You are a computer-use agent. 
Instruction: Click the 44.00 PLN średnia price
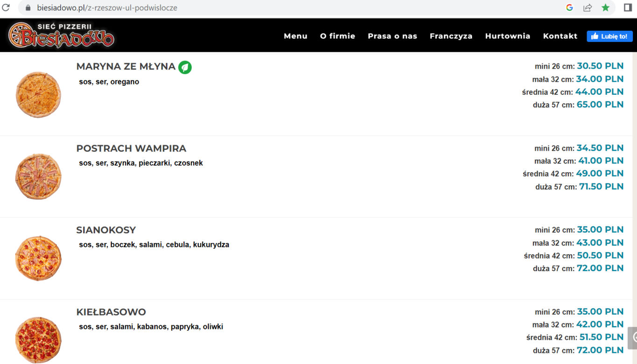[x=600, y=92]
